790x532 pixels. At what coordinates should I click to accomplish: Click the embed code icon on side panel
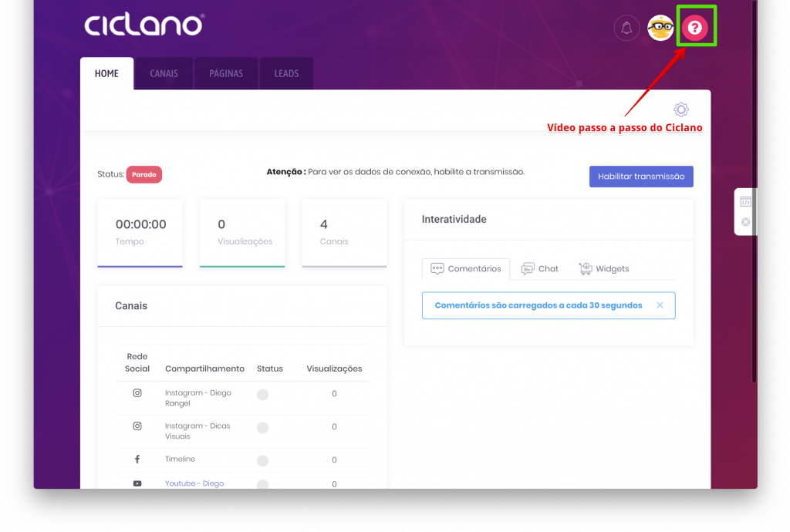click(x=745, y=202)
